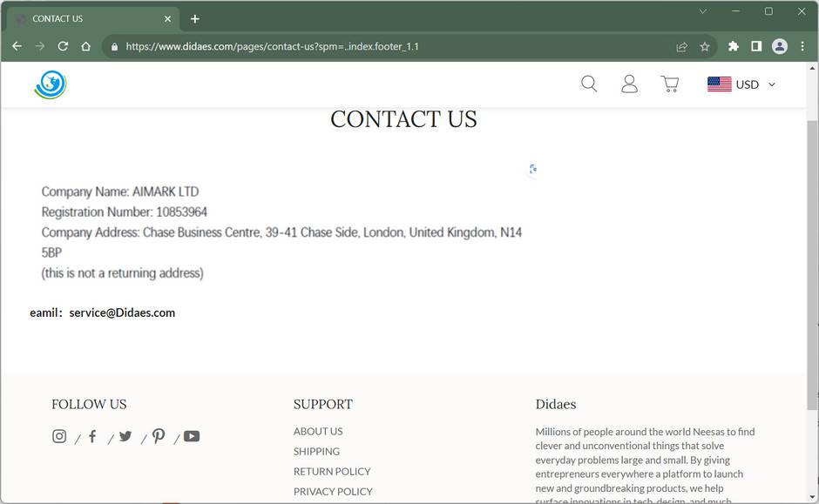
Task: Open the shopping cart icon
Action: click(x=669, y=83)
